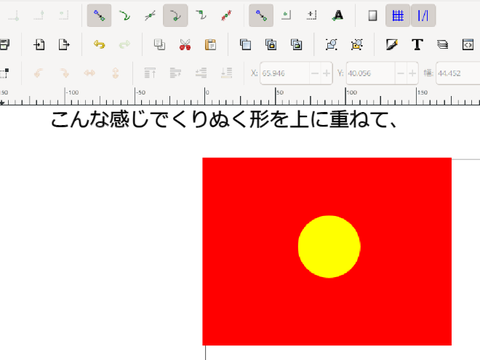480x360 pixels.
Task: Click the Undo arrow icon
Action: pos(99,44)
